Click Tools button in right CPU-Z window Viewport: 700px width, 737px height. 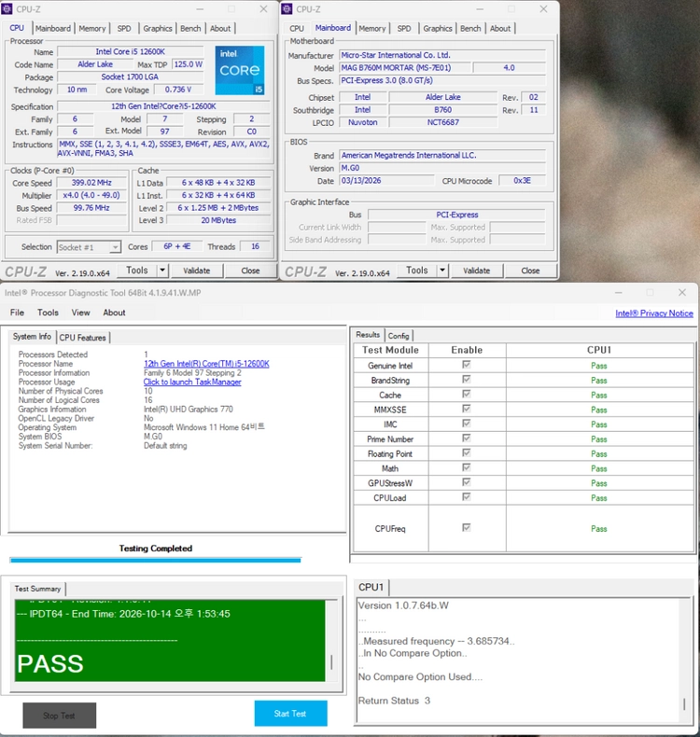[417, 271]
